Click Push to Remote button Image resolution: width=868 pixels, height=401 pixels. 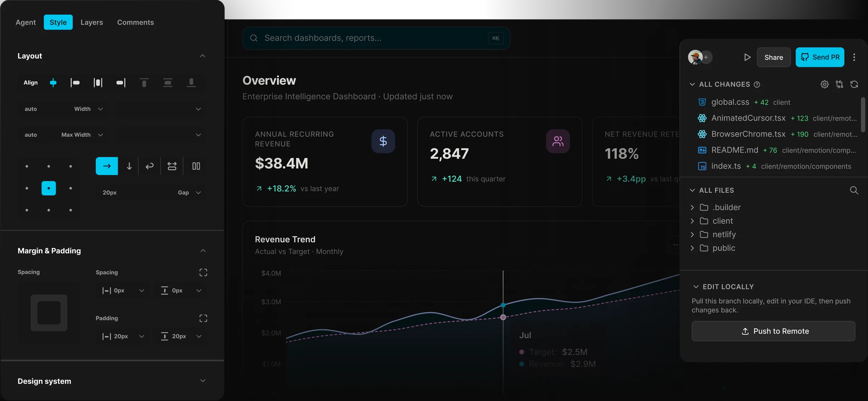pyautogui.click(x=773, y=331)
